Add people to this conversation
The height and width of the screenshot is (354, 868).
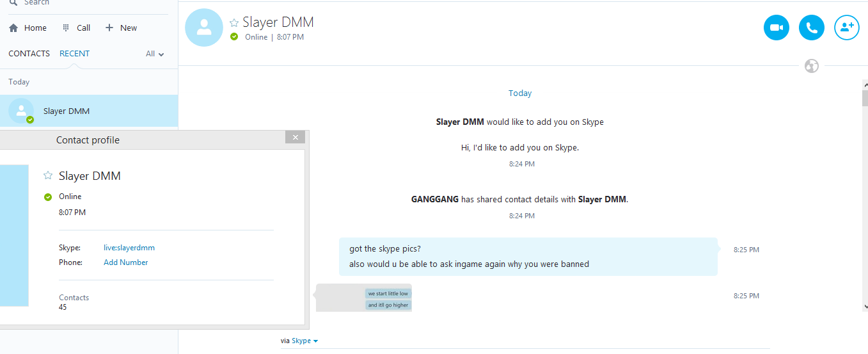click(x=847, y=28)
